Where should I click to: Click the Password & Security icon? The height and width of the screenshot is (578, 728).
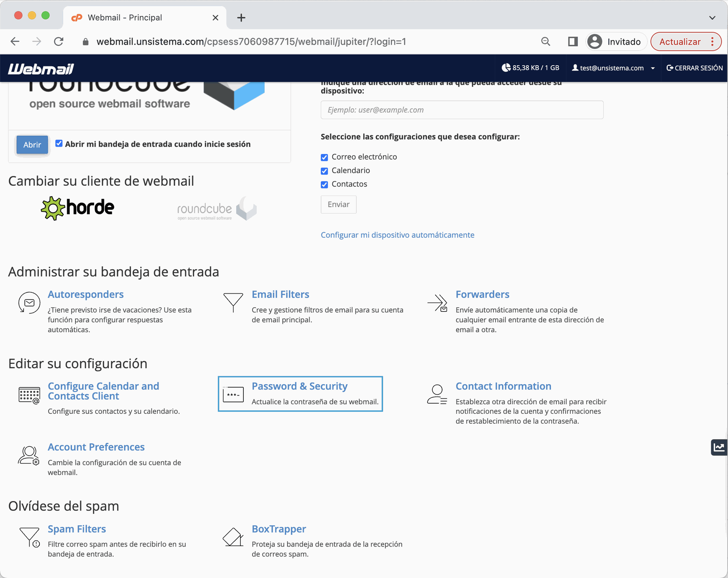tap(233, 394)
